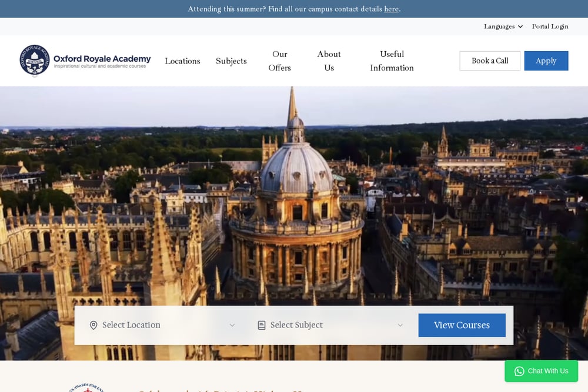Start a Chat With Us conversation

[x=541, y=371]
